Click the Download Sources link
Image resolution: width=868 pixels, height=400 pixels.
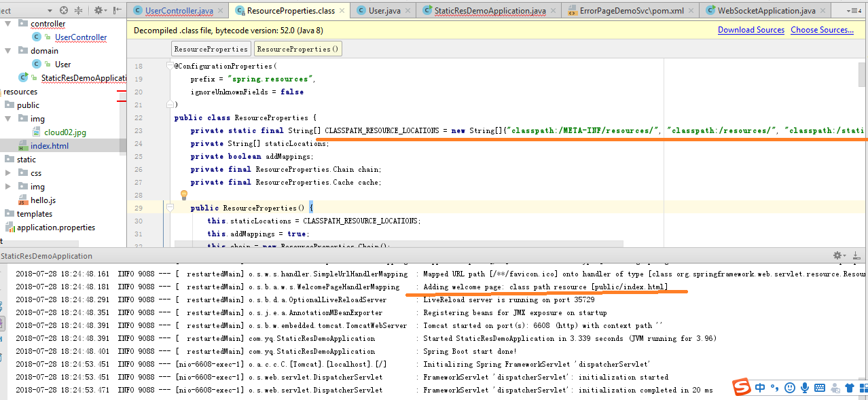coord(751,30)
